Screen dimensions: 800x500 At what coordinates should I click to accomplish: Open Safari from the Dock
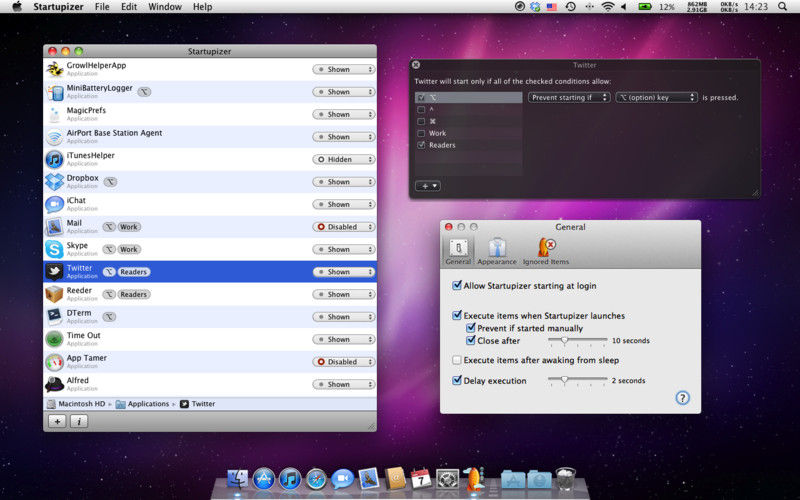[316, 479]
